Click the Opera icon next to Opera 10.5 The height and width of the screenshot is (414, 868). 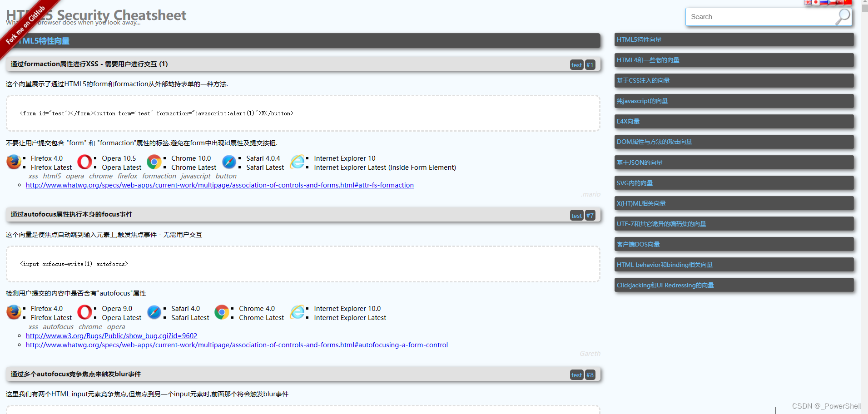[x=84, y=162]
